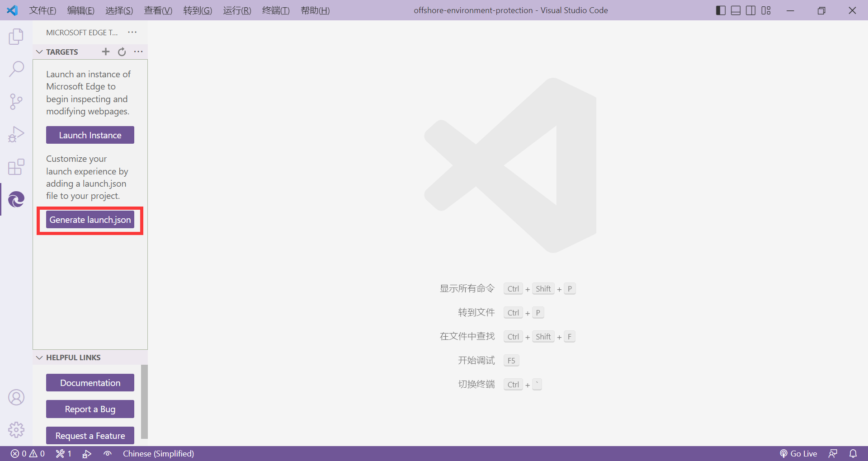Click the VS Code logo in title bar

point(12,10)
